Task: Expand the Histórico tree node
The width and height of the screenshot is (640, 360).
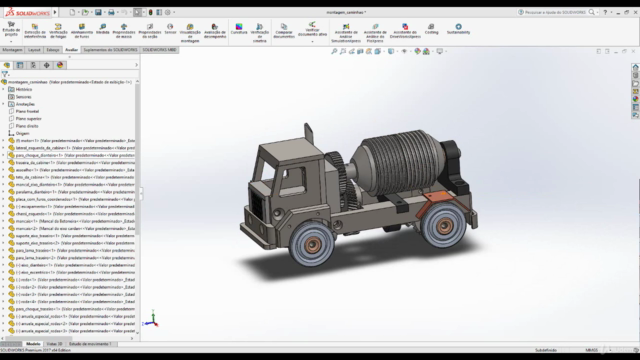Action: (3, 89)
